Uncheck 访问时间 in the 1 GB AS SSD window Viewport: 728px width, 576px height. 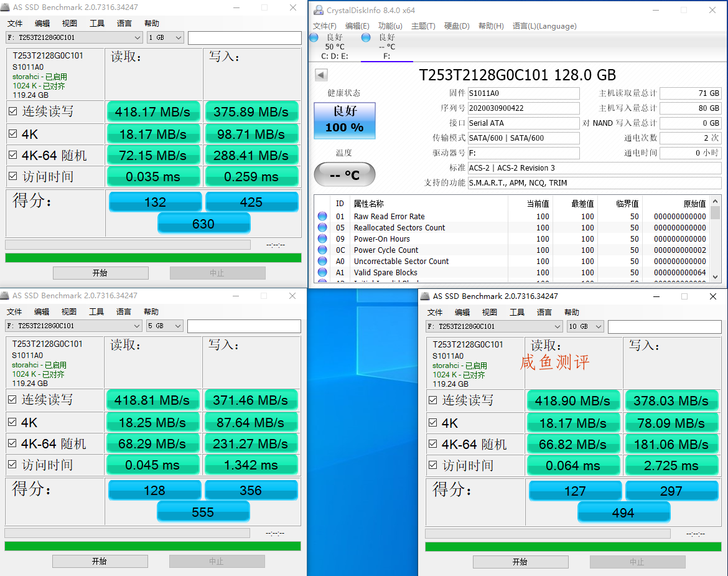click(13, 176)
